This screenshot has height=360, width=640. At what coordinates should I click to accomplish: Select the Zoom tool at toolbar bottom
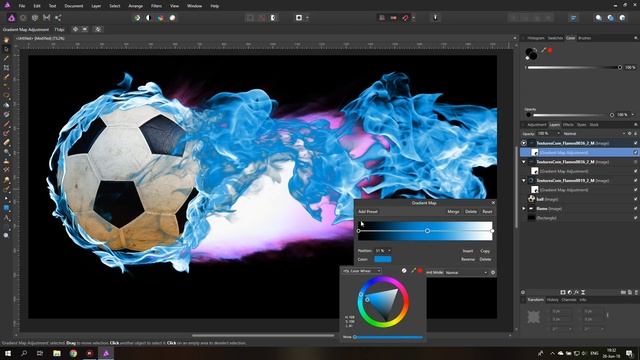tap(6, 235)
